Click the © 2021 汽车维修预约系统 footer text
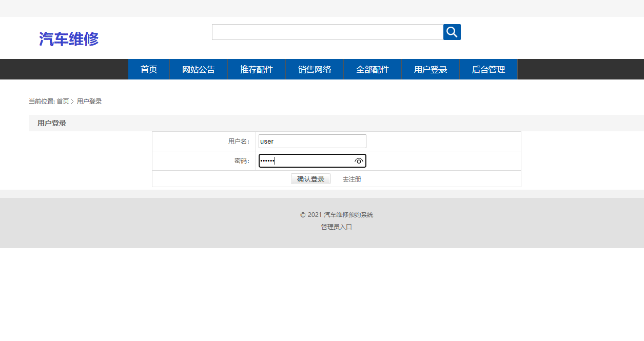This screenshot has width=644, height=341. (x=336, y=215)
